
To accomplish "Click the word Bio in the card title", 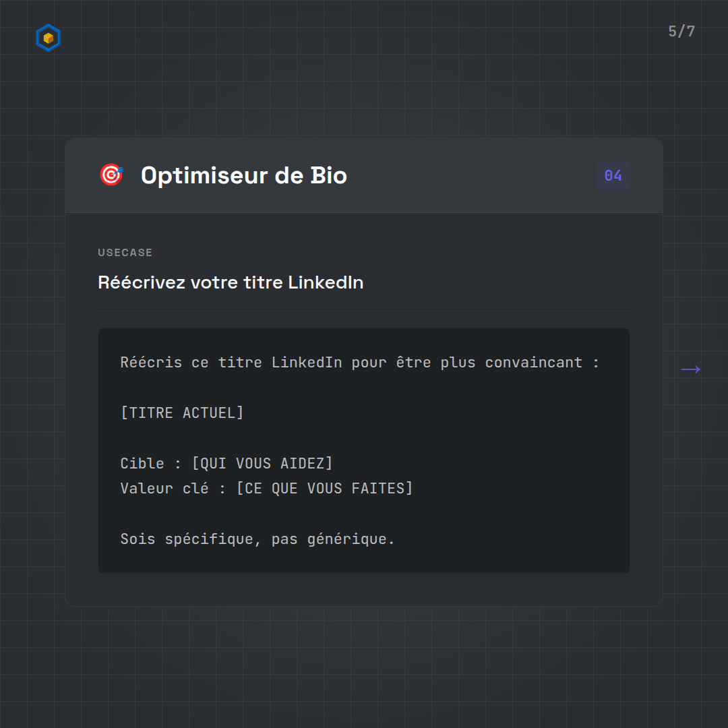I will [328, 176].
